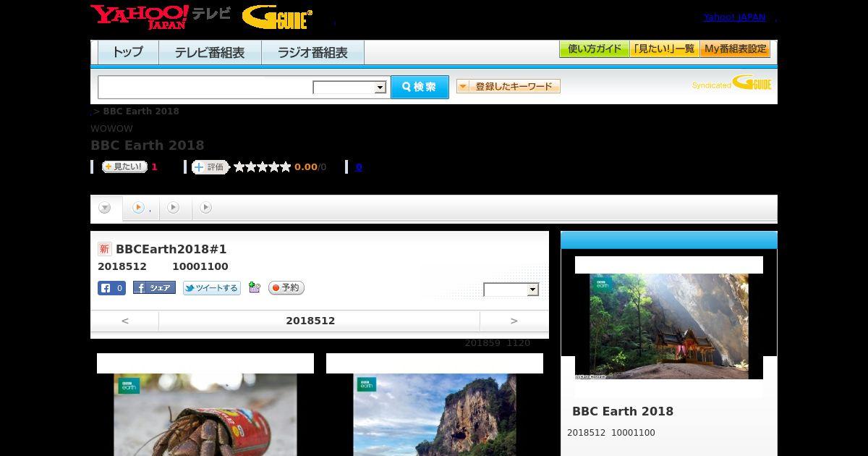Click the ツイートする tweet button

(211, 288)
